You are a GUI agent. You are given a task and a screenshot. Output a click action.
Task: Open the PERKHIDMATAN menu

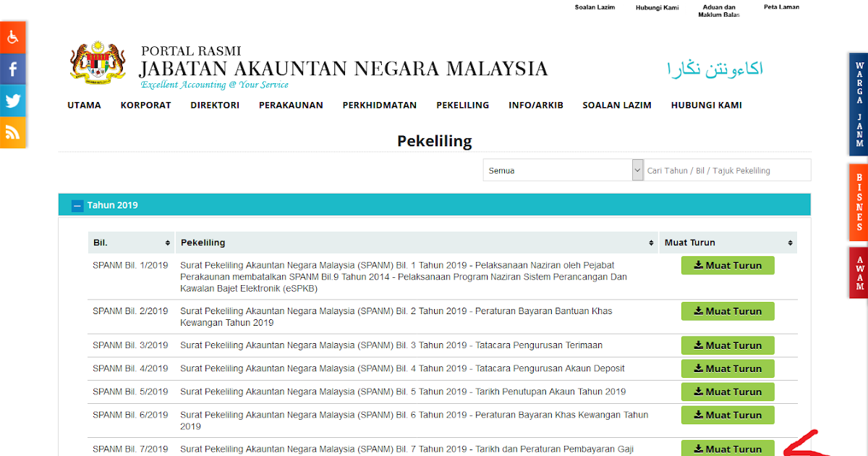coord(380,105)
